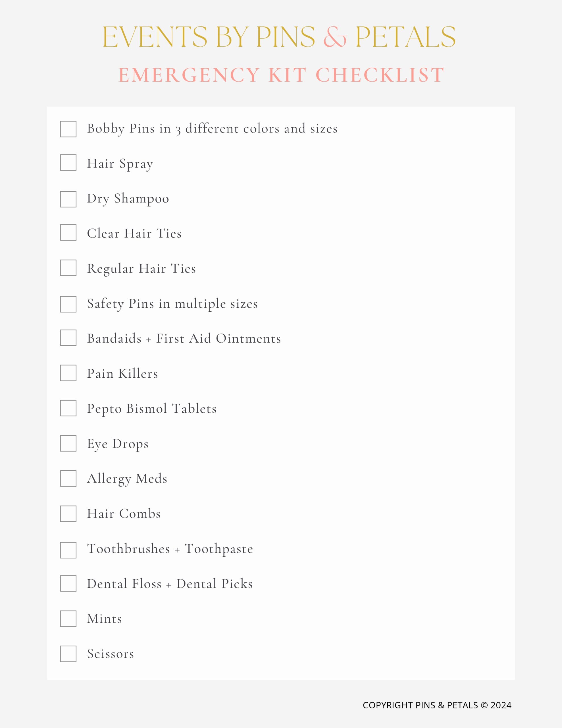Check the Bobby Pins checkbox

[x=68, y=129]
